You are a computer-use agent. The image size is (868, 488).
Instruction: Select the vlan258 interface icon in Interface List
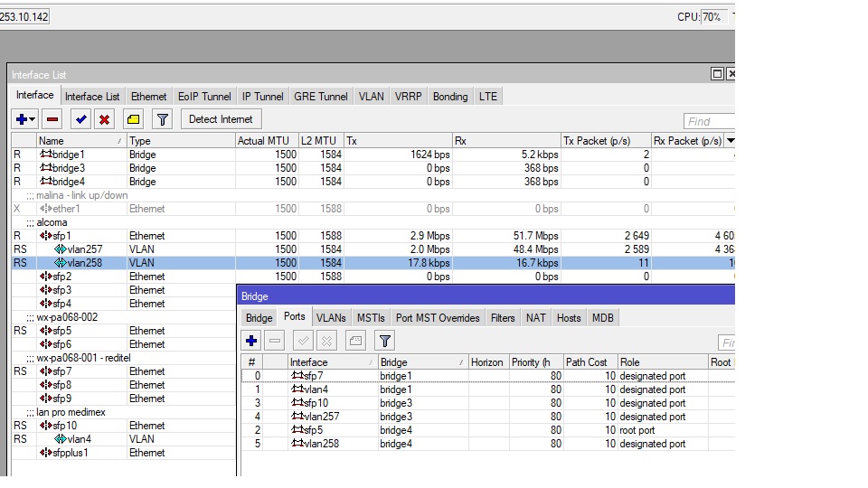pos(61,263)
